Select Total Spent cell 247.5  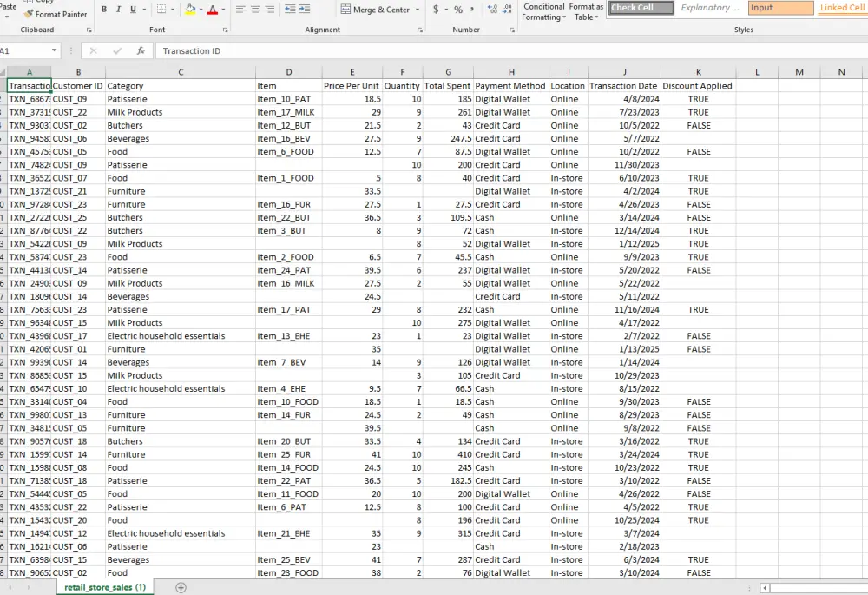(449, 138)
